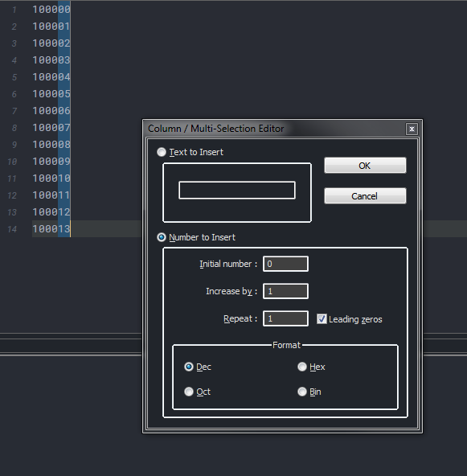Select the Bin format option

coord(302,392)
